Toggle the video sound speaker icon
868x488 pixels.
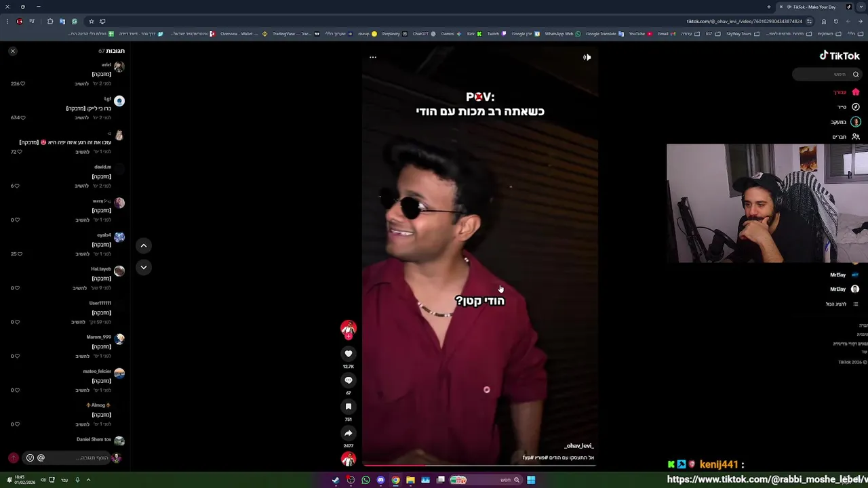(x=587, y=57)
